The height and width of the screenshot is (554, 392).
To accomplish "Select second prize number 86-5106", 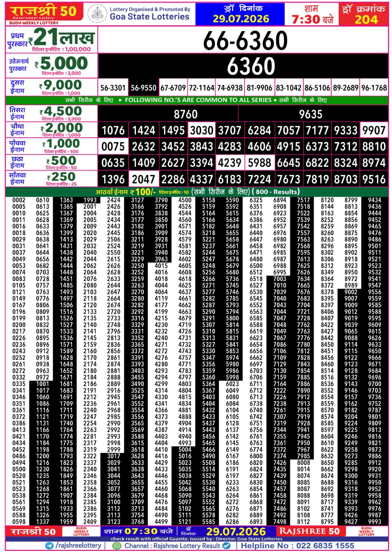I will pos(317,88).
